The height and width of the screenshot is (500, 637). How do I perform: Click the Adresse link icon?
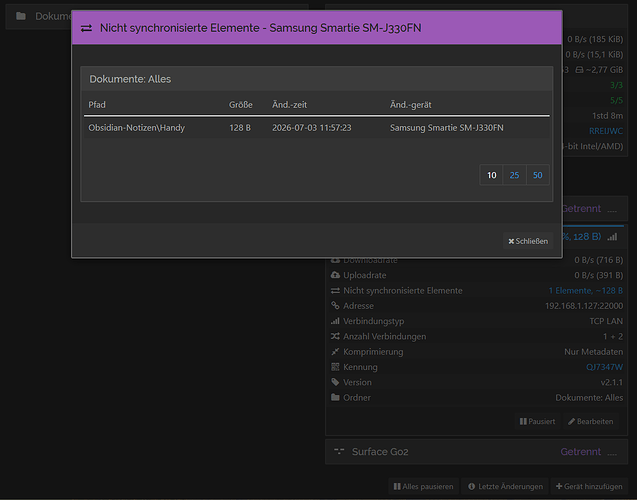pyautogui.click(x=335, y=305)
